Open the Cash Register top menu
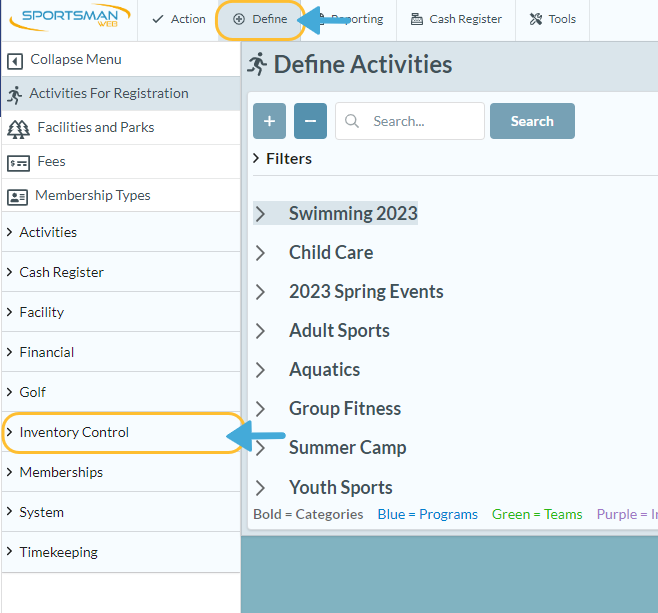Image resolution: width=658 pixels, height=613 pixels. click(x=456, y=19)
